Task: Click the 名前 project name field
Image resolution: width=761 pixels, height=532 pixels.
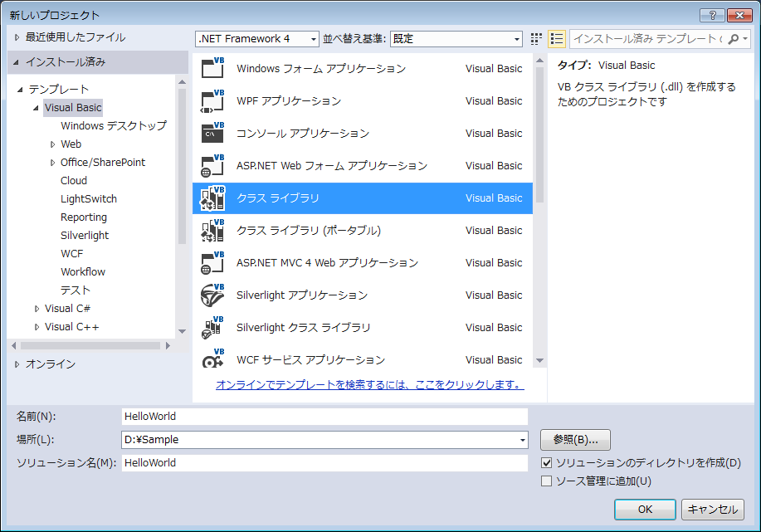Action: point(324,417)
